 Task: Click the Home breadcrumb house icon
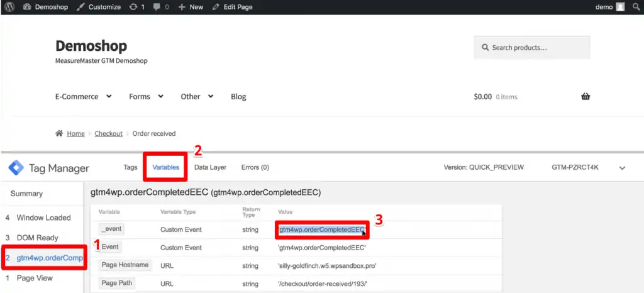(x=59, y=133)
